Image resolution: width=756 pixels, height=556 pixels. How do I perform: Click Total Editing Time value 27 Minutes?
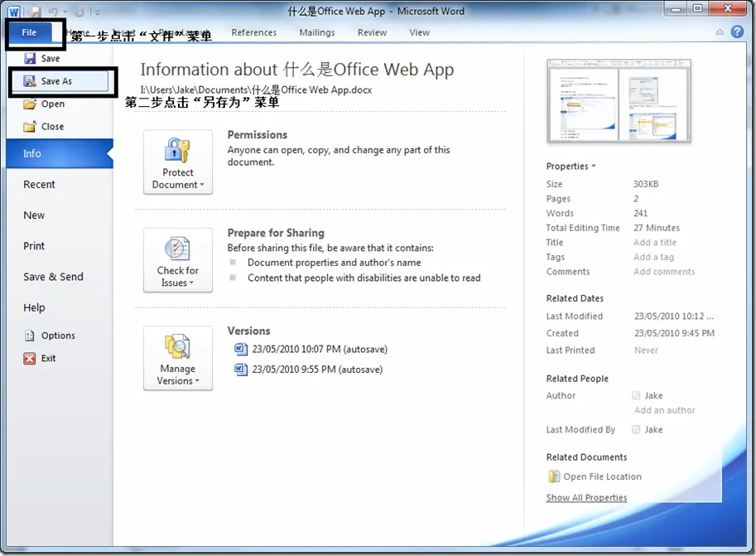click(x=656, y=228)
